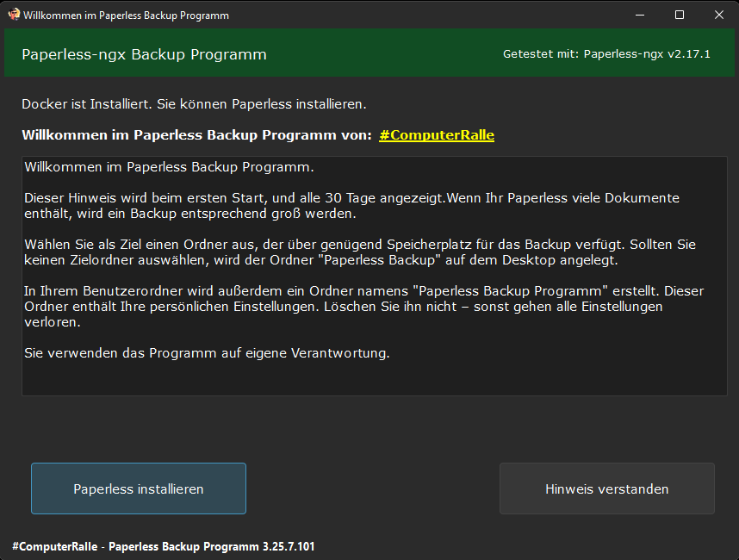Image resolution: width=739 pixels, height=560 pixels.
Task: Click the Getestet mit Paperless-ngx v2.17.1 label
Action: click(x=606, y=54)
